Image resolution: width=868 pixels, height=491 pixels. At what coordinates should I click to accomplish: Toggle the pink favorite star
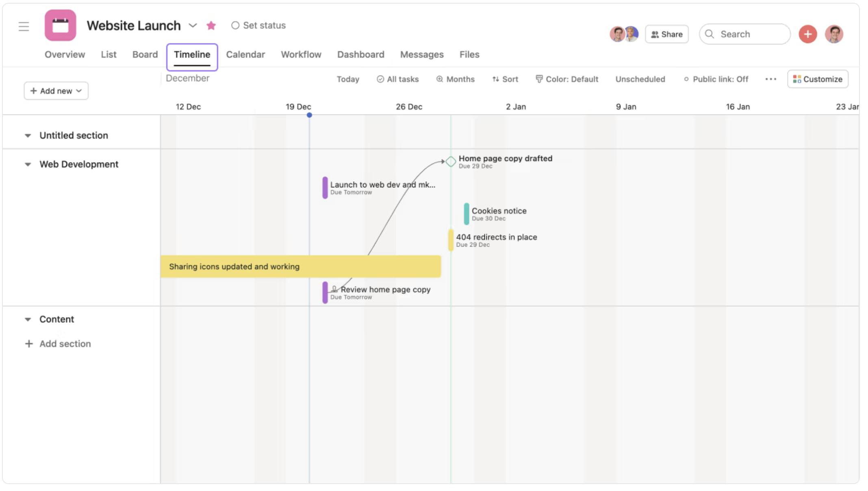point(211,26)
